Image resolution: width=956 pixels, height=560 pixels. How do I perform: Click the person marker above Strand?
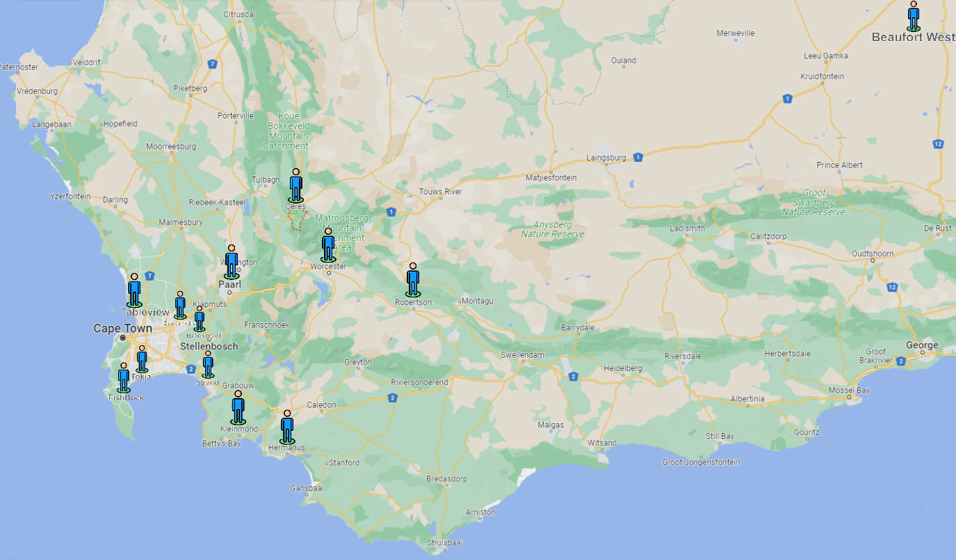[x=208, y=363]
